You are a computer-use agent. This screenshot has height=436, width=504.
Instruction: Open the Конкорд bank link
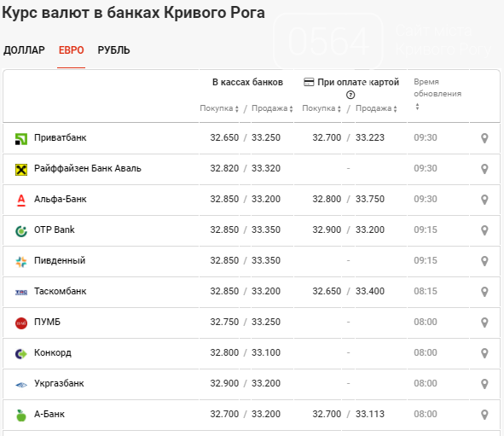point(53,352)
